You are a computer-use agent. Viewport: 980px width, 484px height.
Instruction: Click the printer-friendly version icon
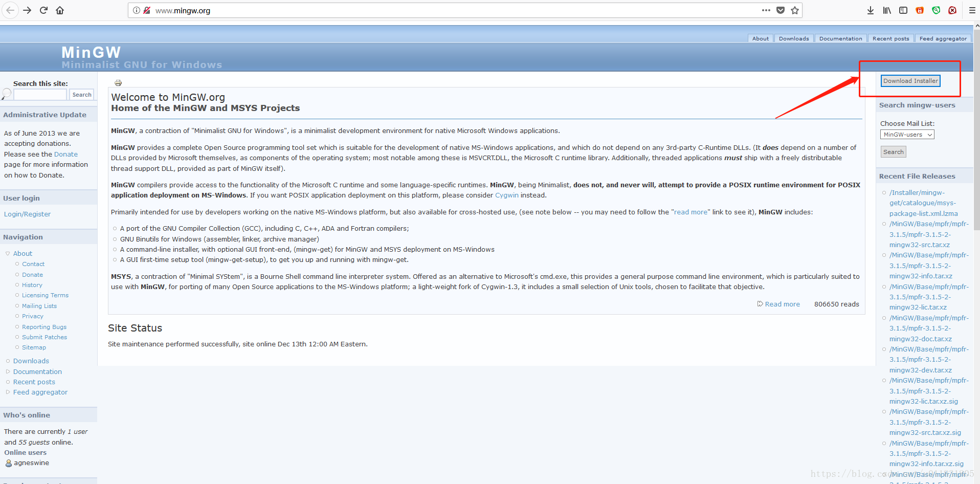click(x=118, y=83)
